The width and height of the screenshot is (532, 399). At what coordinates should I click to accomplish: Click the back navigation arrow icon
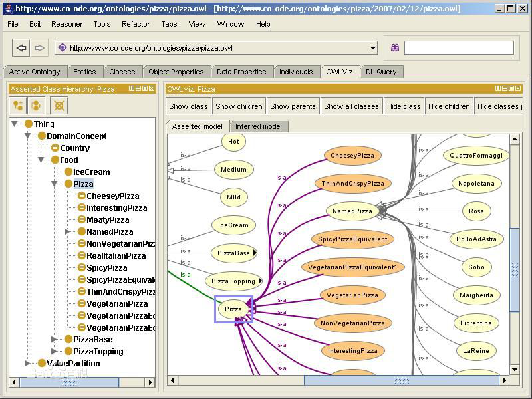tap(21, 48)
